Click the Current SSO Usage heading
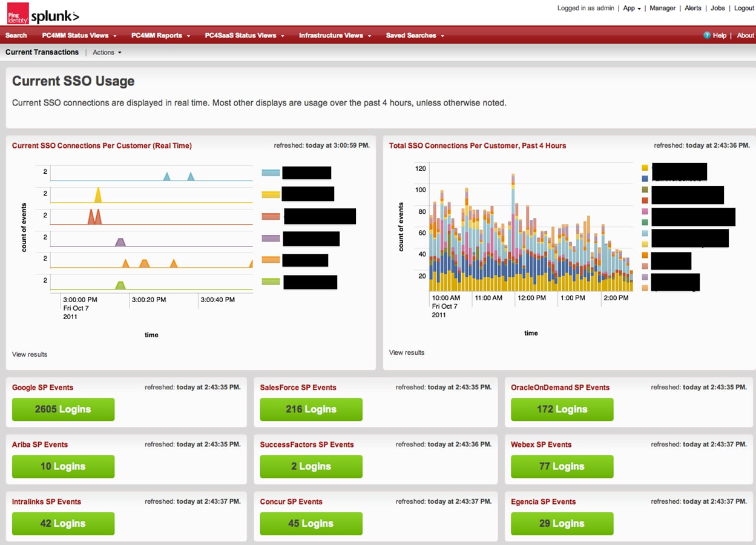The width and height of the screenshot is (756, 545). coord(73,81)
